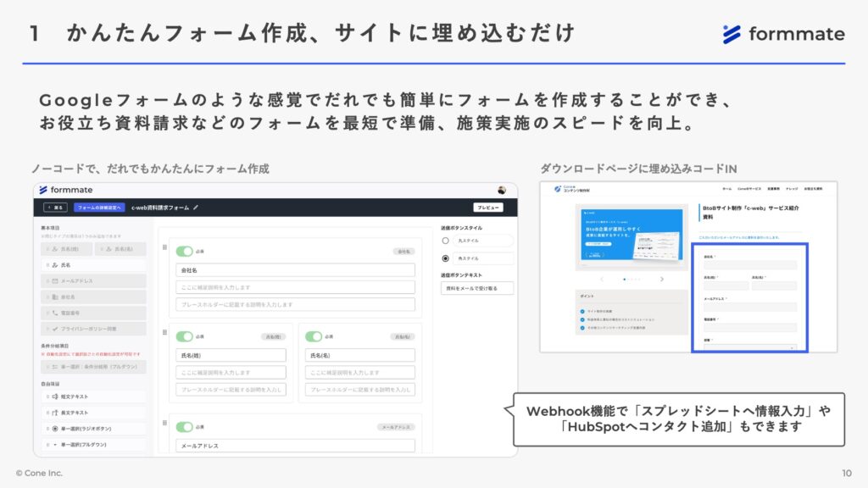
Task: Go to the next carousel slide arrow
Action: click(661, 280)
